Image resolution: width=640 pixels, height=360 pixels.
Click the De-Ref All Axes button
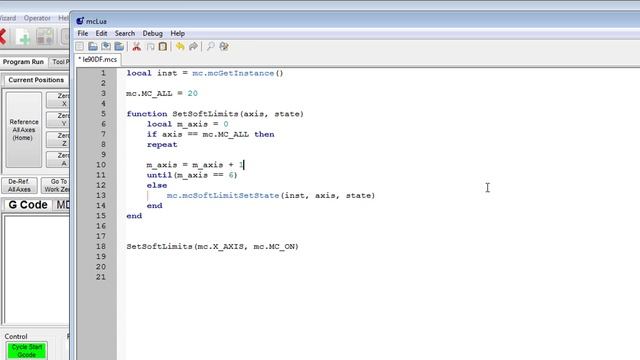coord(19,185)
